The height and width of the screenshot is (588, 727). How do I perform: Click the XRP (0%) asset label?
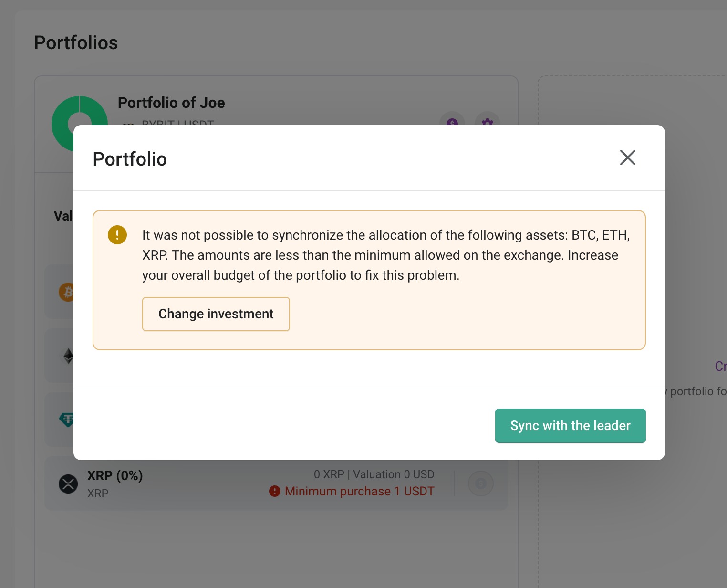pos(115,475)
